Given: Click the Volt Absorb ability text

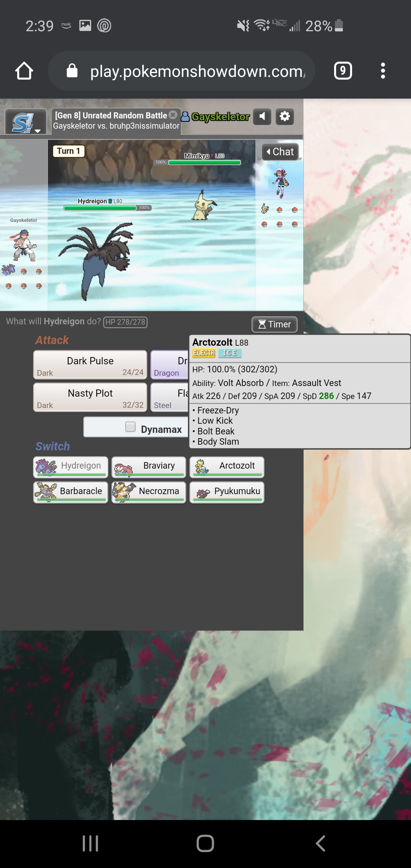Looking at the screenshot, I should (x=241, y=383).
